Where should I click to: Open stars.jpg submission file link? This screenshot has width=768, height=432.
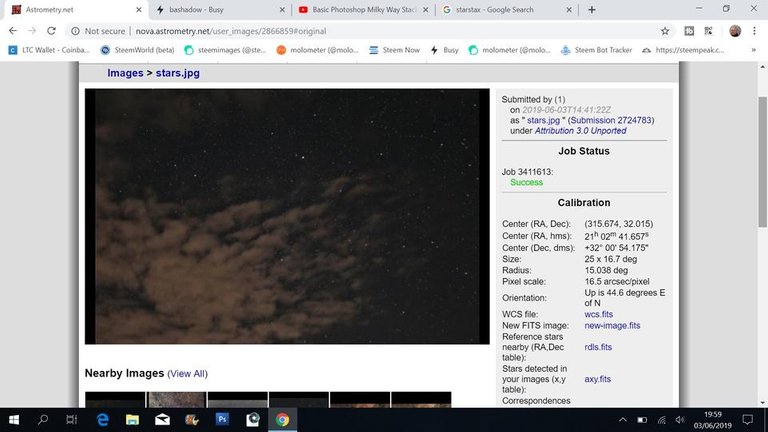pyautogui.click(x=543, y=120)
